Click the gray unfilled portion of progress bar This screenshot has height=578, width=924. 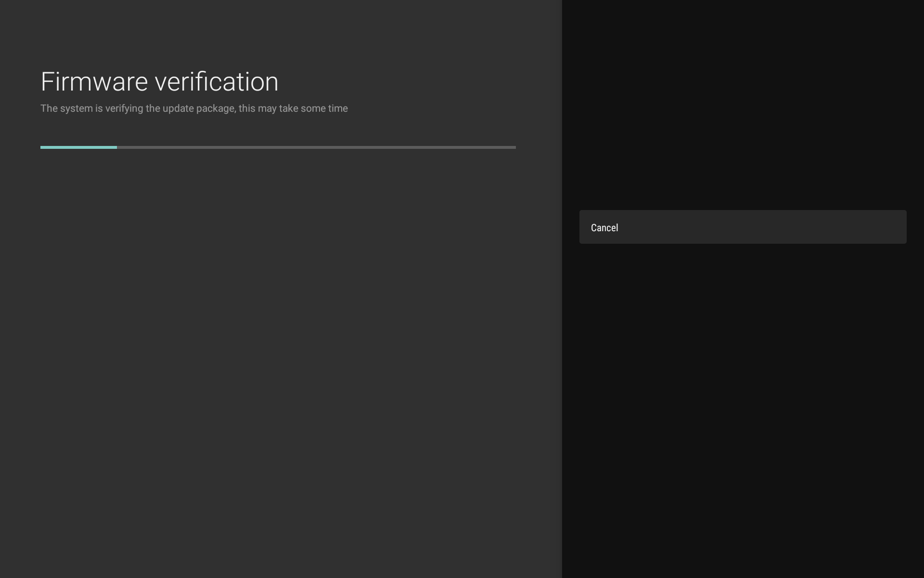[316, 147]
